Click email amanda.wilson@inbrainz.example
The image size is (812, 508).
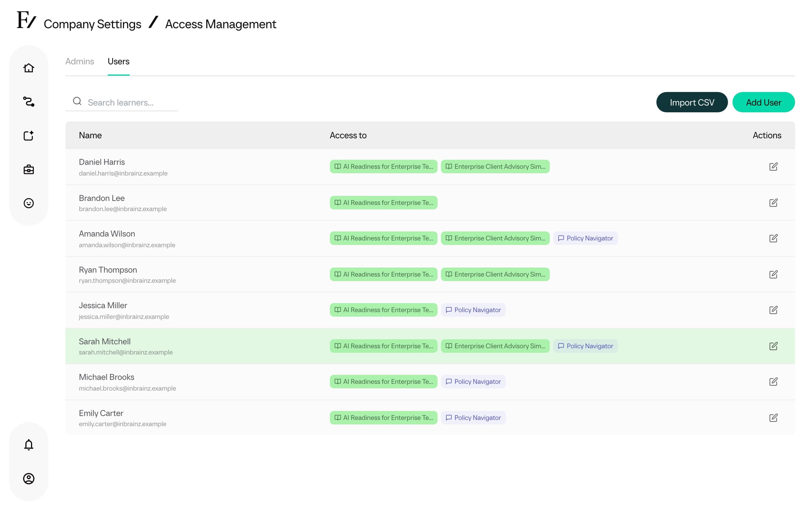click(x=127, y=245)
